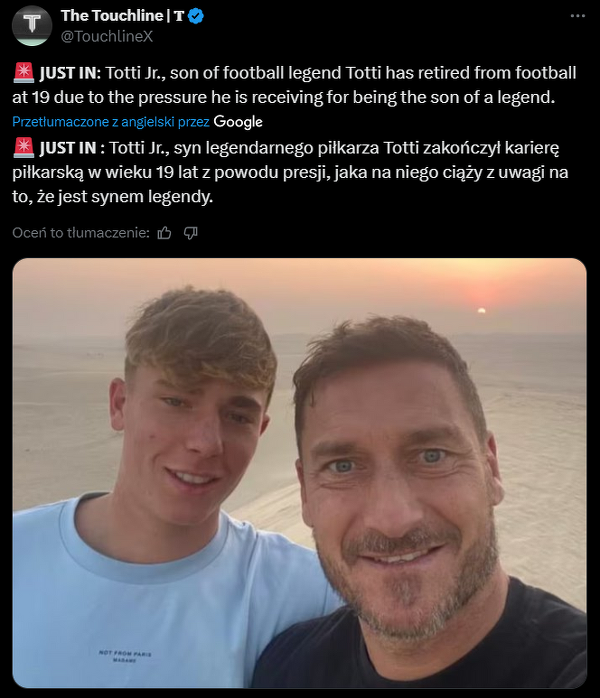Click the English 'JUST IN' tweet text
Image resolution: width=600 pixels, height=698 pixels.
click(x=300, y=86)
